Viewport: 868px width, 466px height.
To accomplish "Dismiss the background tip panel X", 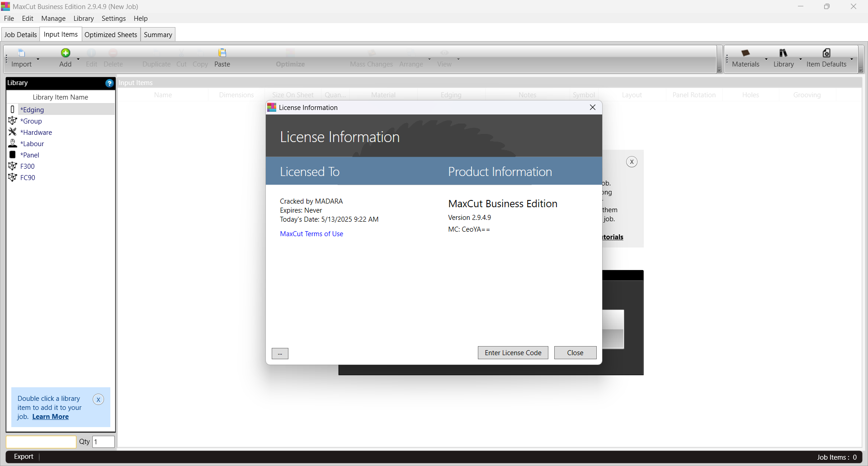I will [x=632, y=162].
